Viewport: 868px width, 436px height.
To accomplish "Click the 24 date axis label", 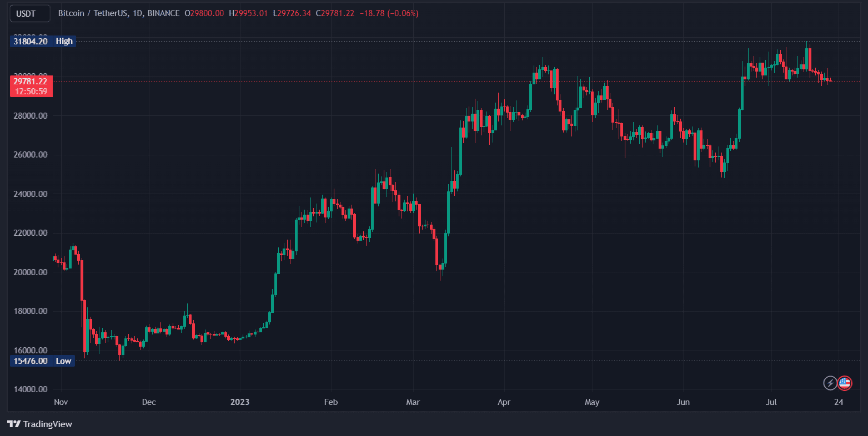I will point(839,402).
